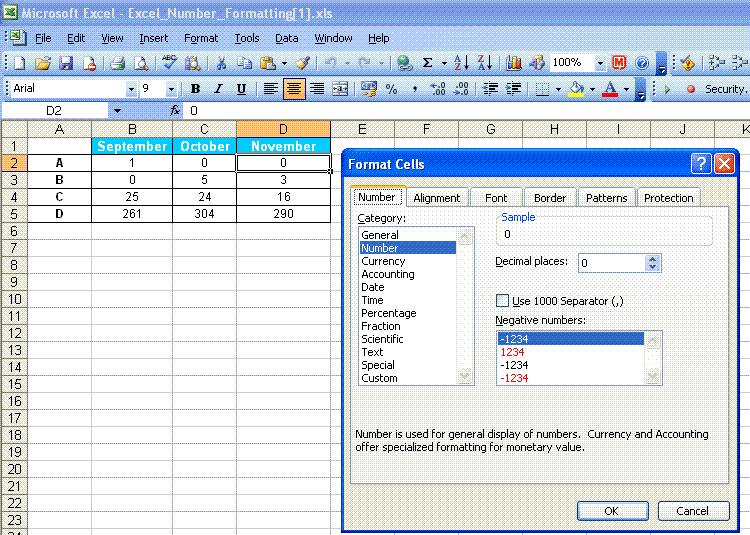
Task: Open Print Preview with the magnifier page icon
Action: pyautogui.click(x=141, y=63)
